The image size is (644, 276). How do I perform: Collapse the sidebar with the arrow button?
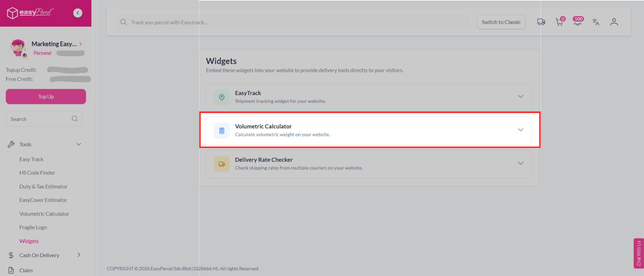tap(78, 13)
